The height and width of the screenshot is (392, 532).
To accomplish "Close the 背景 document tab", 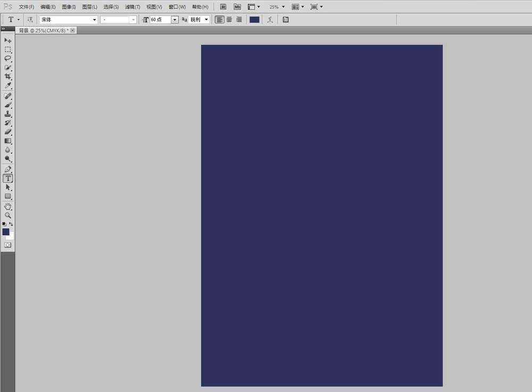I will coord(73,30).
